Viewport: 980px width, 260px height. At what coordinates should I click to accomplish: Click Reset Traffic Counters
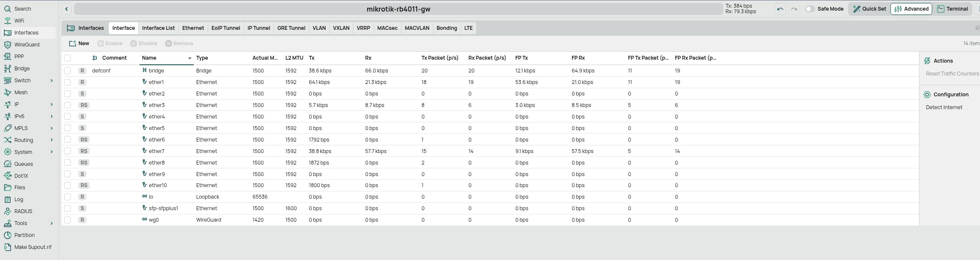point(952,74)
